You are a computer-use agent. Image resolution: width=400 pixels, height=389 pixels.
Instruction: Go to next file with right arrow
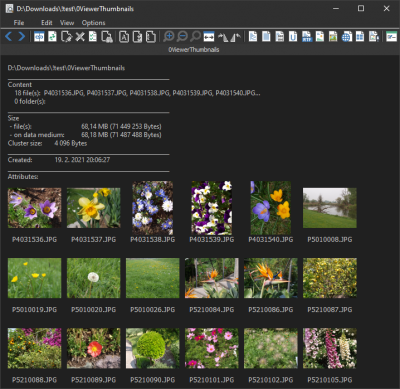22,36
